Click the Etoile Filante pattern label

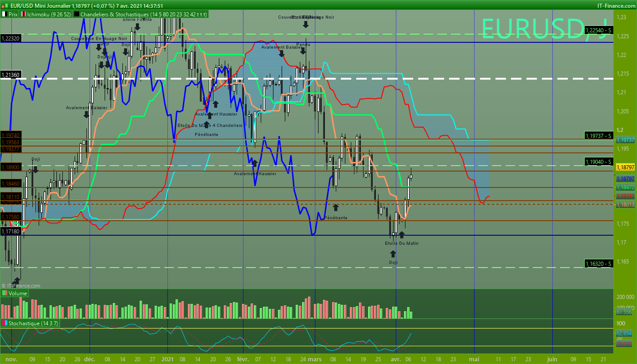coord(137,19)
